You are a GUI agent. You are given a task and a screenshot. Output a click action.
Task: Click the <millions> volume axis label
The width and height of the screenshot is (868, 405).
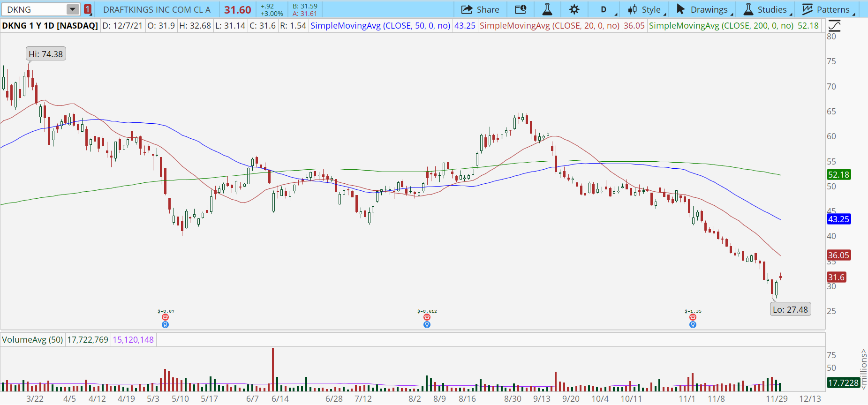click(863, 369)
